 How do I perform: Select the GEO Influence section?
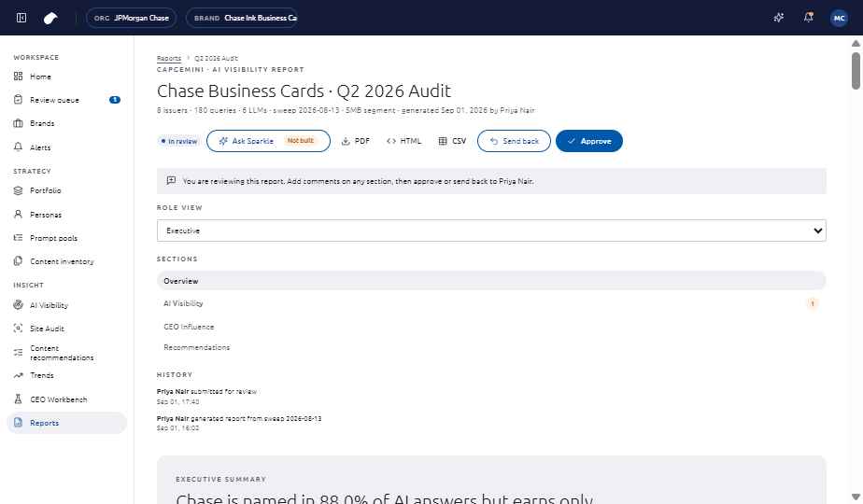click(x=491, y=327)
